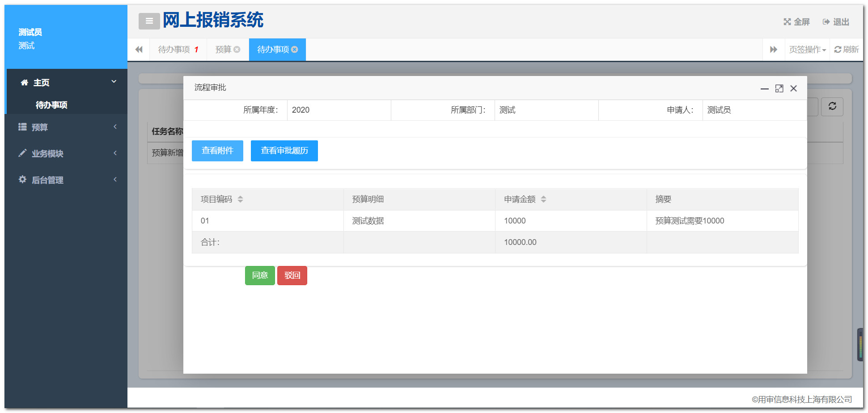Click the 刷新 refresh icon in tab bar
Image resolution: width=868 pixels, height=413 pixels.
coord(838,50)
